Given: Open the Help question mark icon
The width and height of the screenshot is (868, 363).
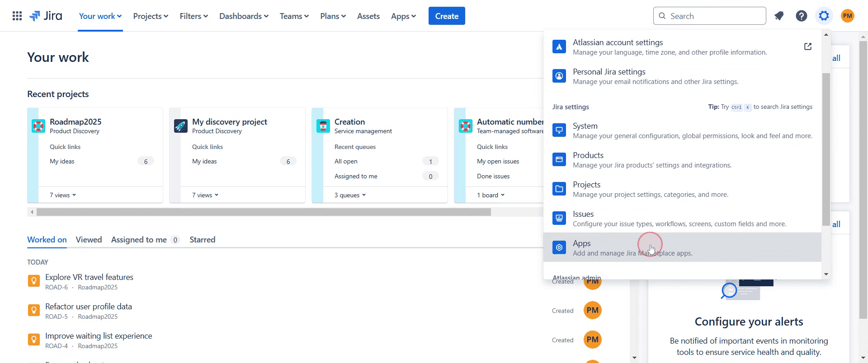Looking at the screenshot, I should tap(802, 16).
